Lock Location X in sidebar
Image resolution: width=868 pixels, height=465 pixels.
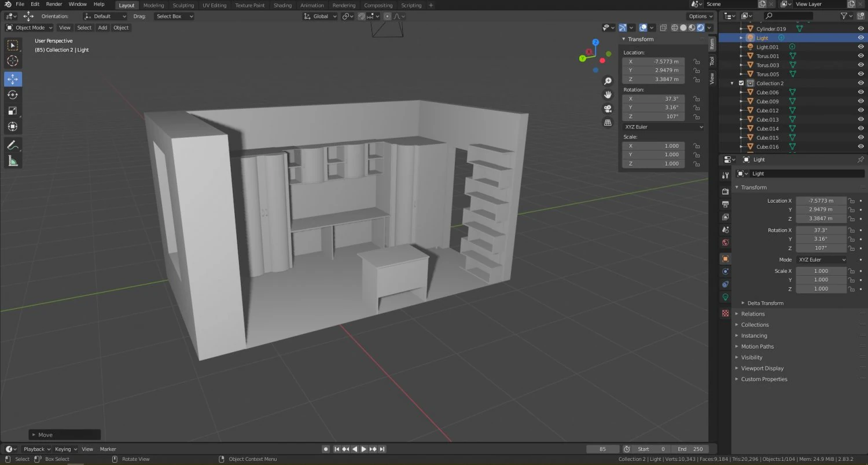point(697,61)
